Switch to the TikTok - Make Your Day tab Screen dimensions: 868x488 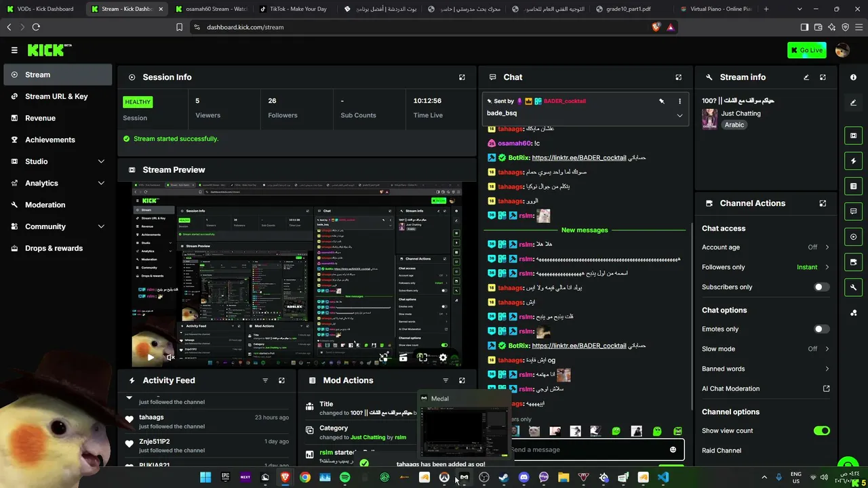pos(296,9)
